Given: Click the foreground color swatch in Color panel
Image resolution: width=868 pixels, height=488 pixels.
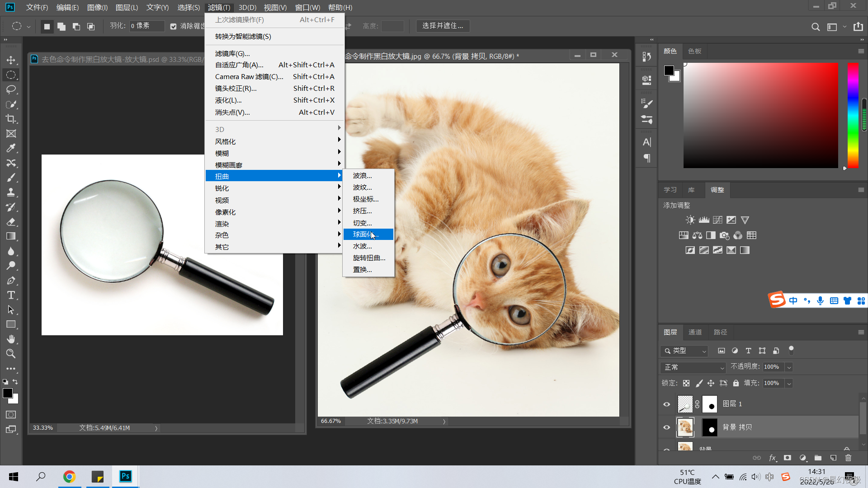Looking at the screenshot, I should pos(669,70).
